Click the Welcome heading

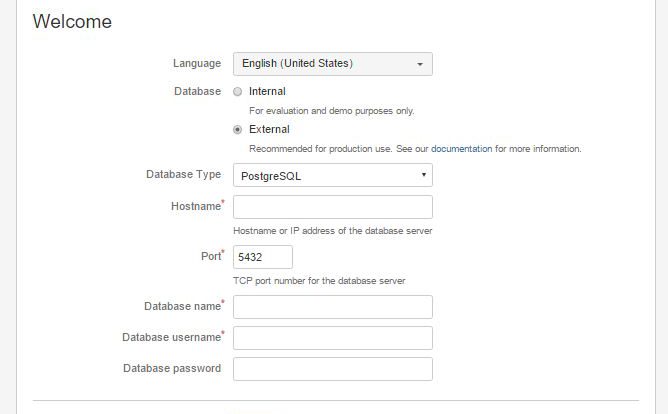72,21
